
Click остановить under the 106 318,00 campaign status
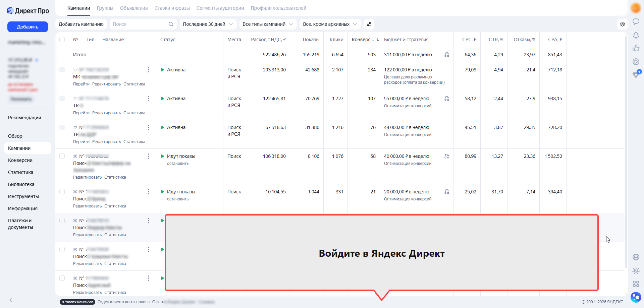pos(178,164)
